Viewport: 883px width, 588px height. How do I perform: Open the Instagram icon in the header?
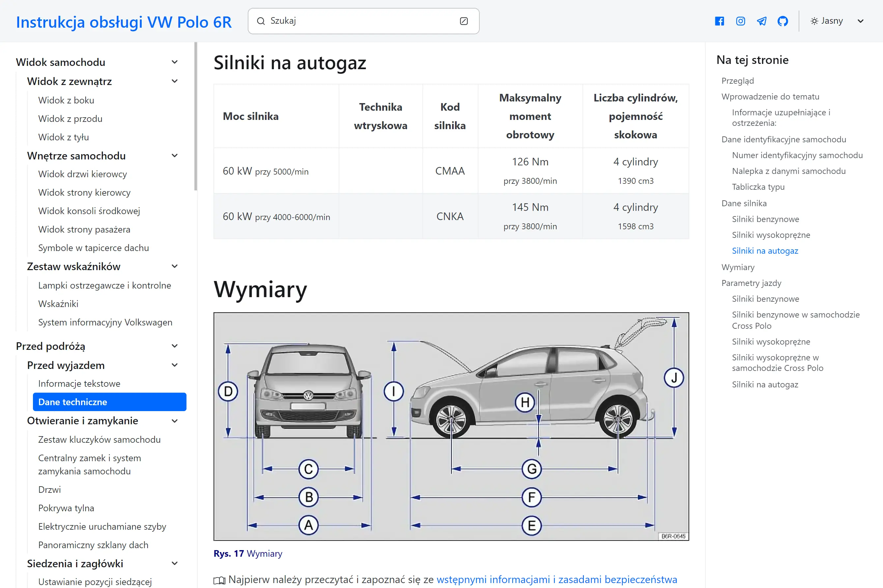740,21
